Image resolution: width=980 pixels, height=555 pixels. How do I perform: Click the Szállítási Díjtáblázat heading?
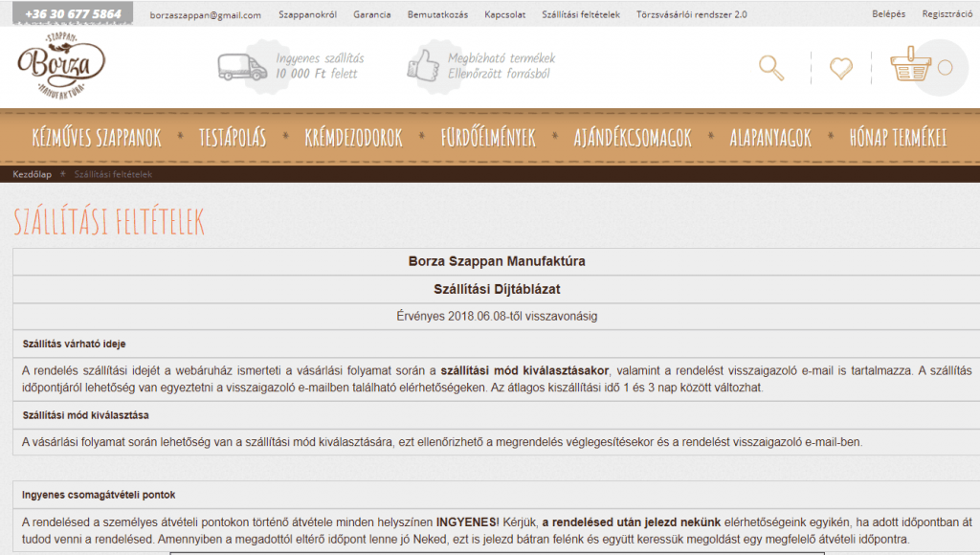[x=497, y=289]
